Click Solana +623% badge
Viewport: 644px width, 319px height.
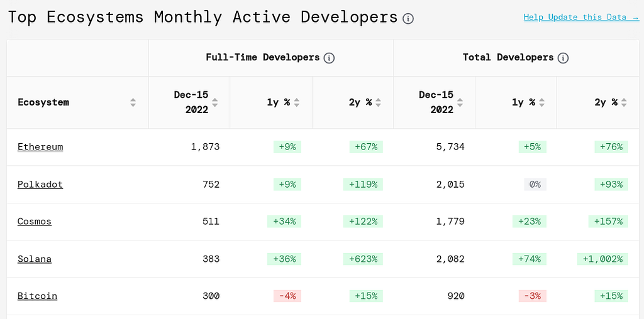[363, 259]
